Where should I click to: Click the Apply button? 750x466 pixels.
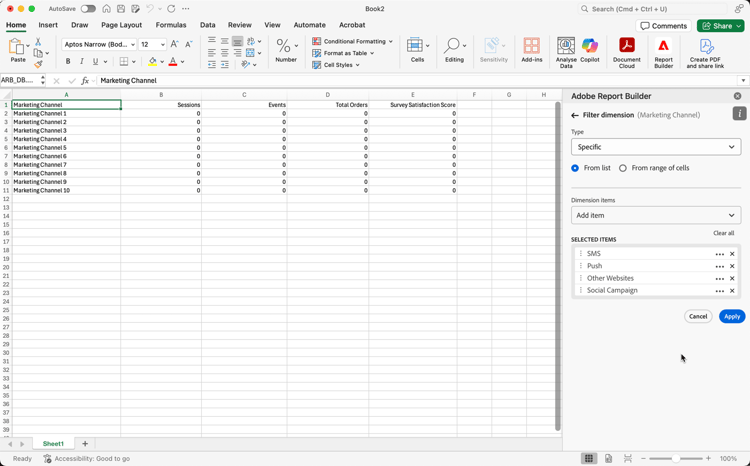[x=732, y=316]
